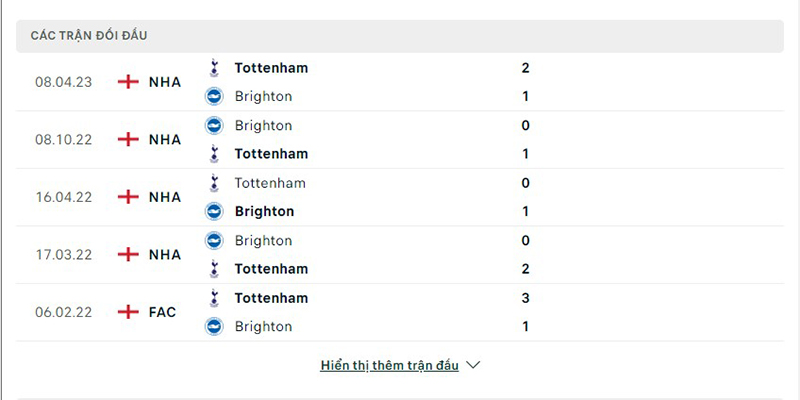Image resolution: width=800 pixels, height=400 pixels.
Task: Click 'Hiển thị thêm trận đấu' link
Action: 389,365
